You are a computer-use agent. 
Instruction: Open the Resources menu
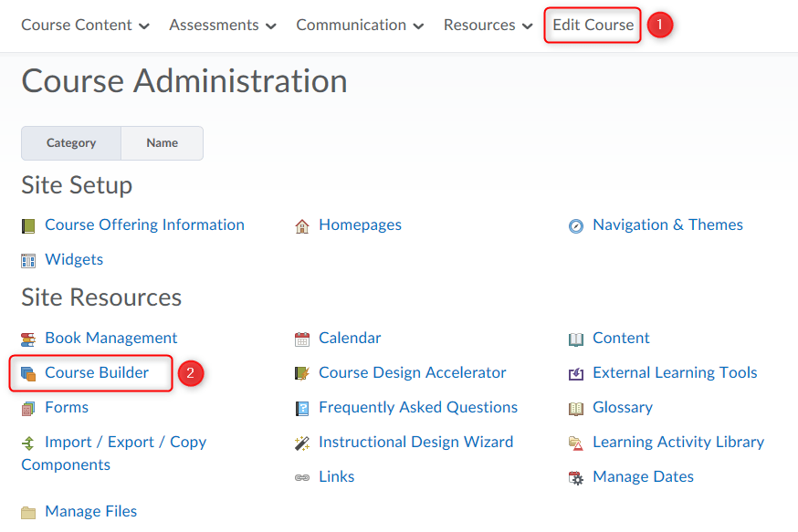(488, 26)
